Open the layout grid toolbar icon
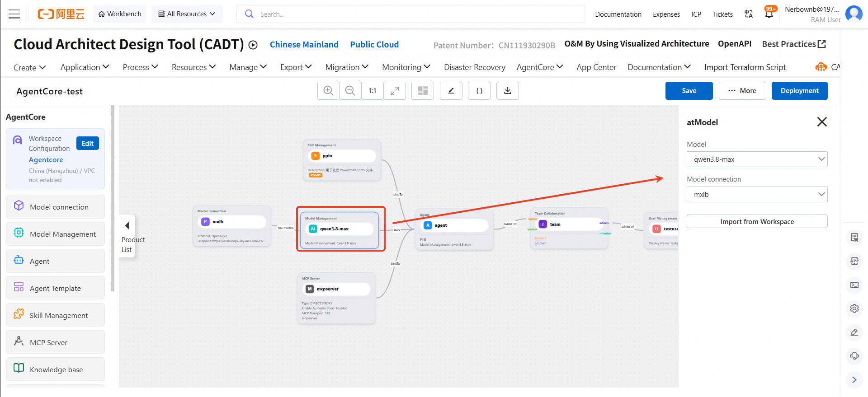Screen dimensions: 868x397 (423, 91)
